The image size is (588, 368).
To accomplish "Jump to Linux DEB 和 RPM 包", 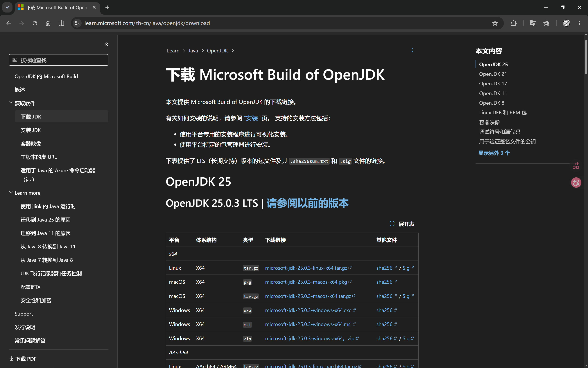I will click(x=503, y=112).
